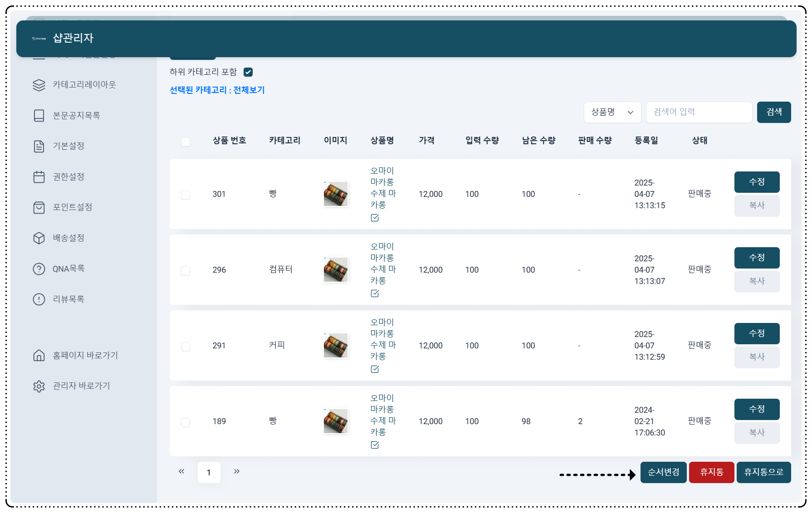Click the question mark icon beside QNA목록
The width and height of the screenshot is (812, 513).
coord(39,269)
